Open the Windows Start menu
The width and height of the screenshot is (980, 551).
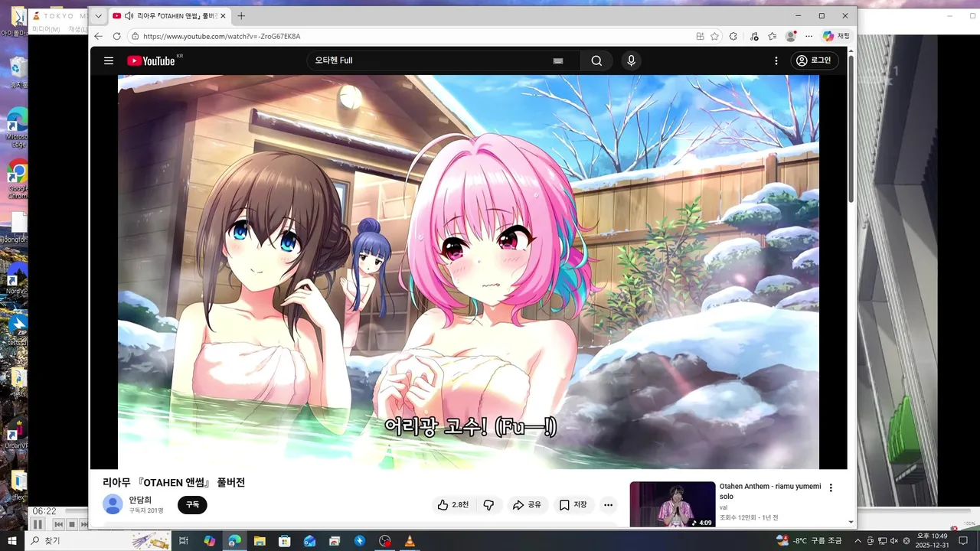[x=12, y=540]
